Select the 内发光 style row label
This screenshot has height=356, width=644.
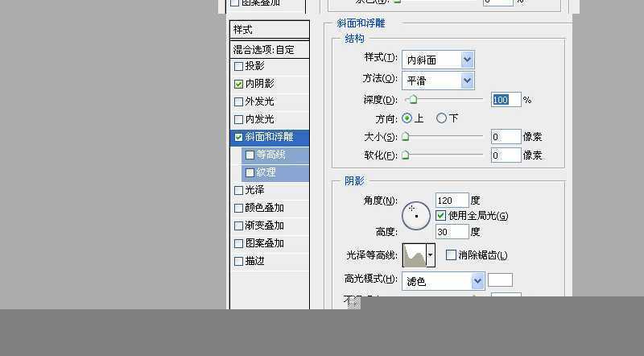click(x=259, y=119)
